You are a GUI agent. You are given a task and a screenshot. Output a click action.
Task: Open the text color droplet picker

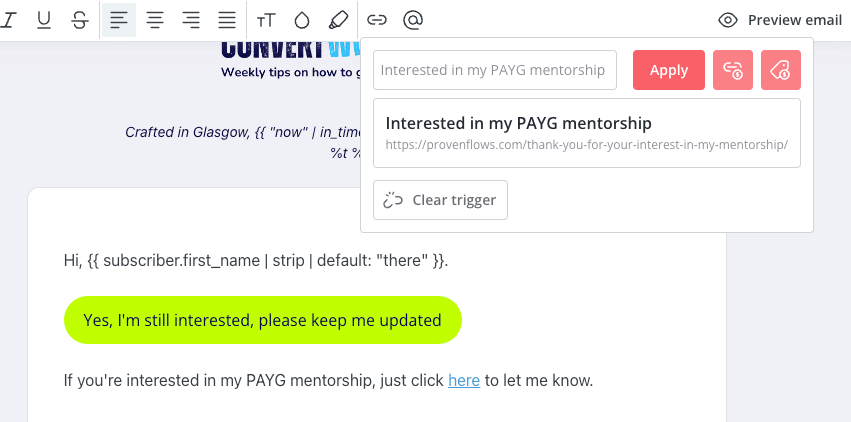302,21
